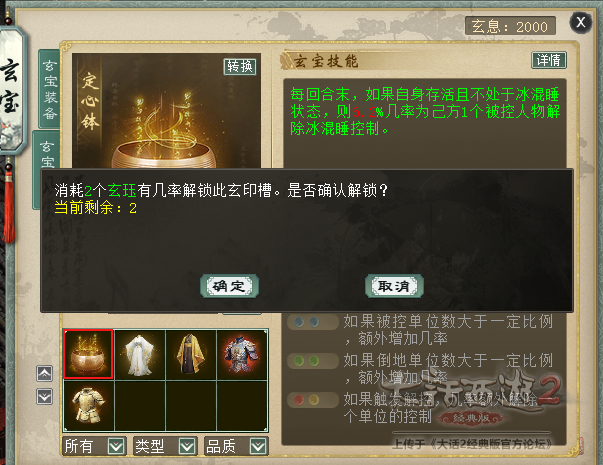Click the scroll down arrow icon
The height and width of the screenshot is (465, 603).
(45, 397)
